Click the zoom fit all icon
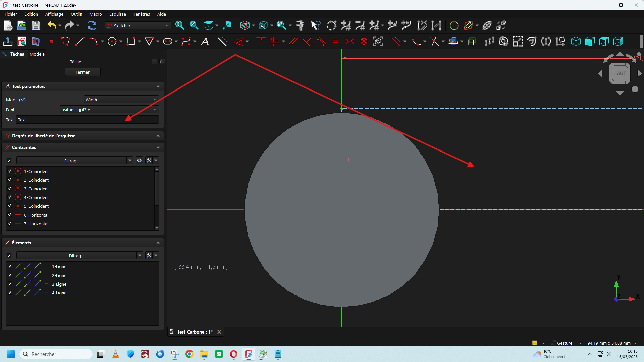Viewport: 644px width, 362px height. pos(180,25)
